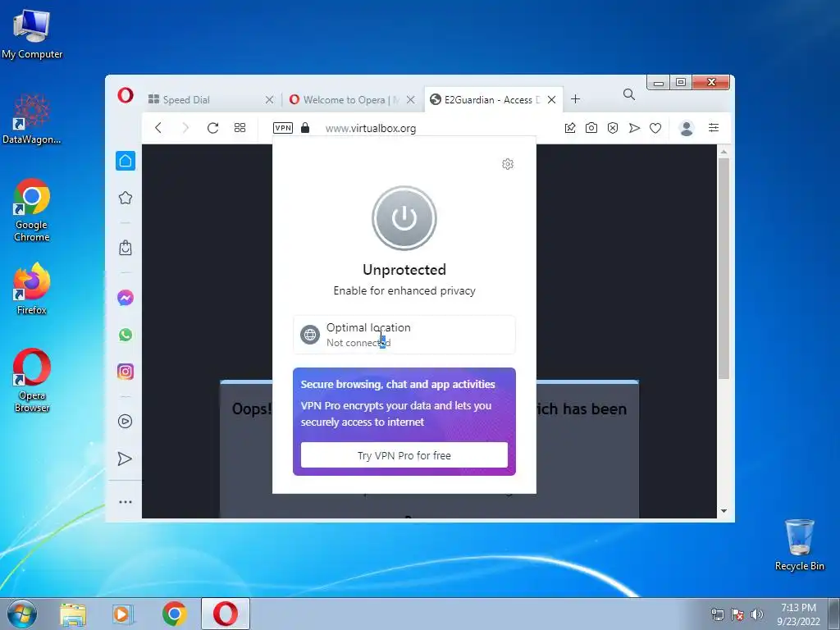Open Windows Media Player taskbar icon
Viewport: 840px width, 630px height.
pos(123,614)
